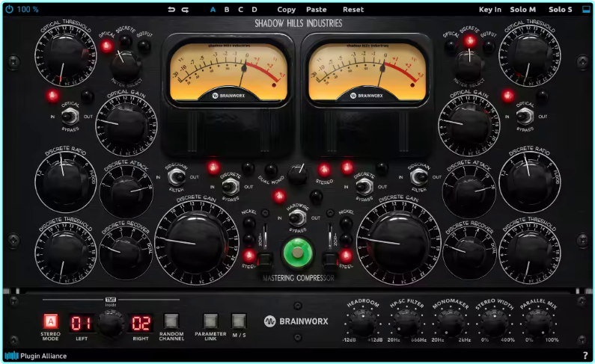The image size is (595, 364).
Task: Click the right Discrete Attack knob
Action: [x=469, y=192]
